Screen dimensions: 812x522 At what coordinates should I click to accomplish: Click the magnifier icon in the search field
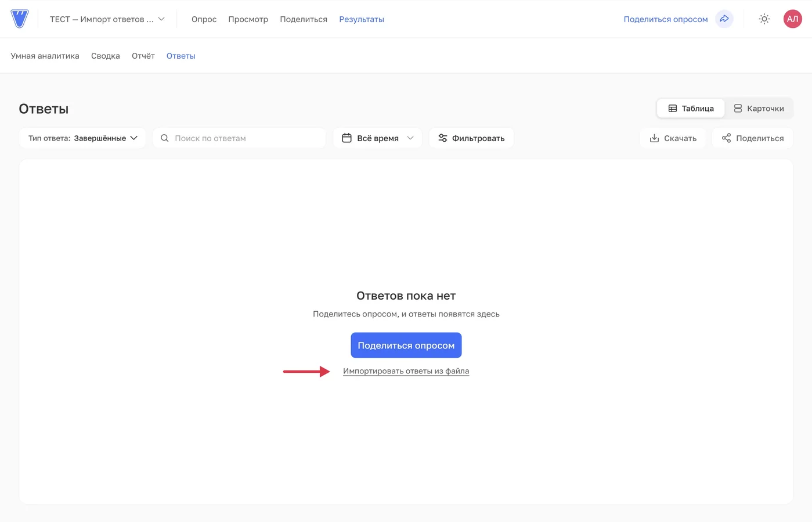point(165,138)
